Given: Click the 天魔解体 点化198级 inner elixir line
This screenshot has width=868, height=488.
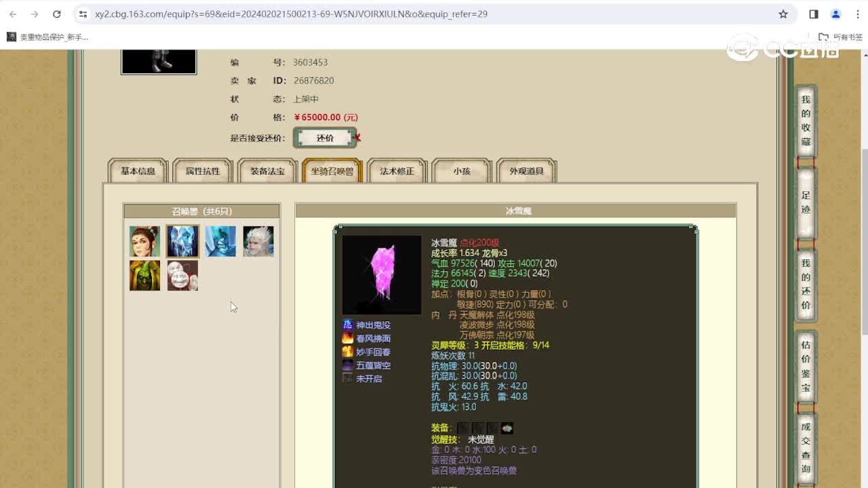Looking at the screenshot, I should (497, 315).
